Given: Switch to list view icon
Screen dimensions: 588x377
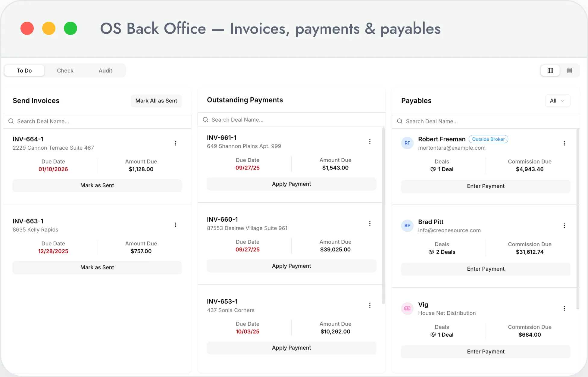Looking at the screenshot, I should point(569,70).
